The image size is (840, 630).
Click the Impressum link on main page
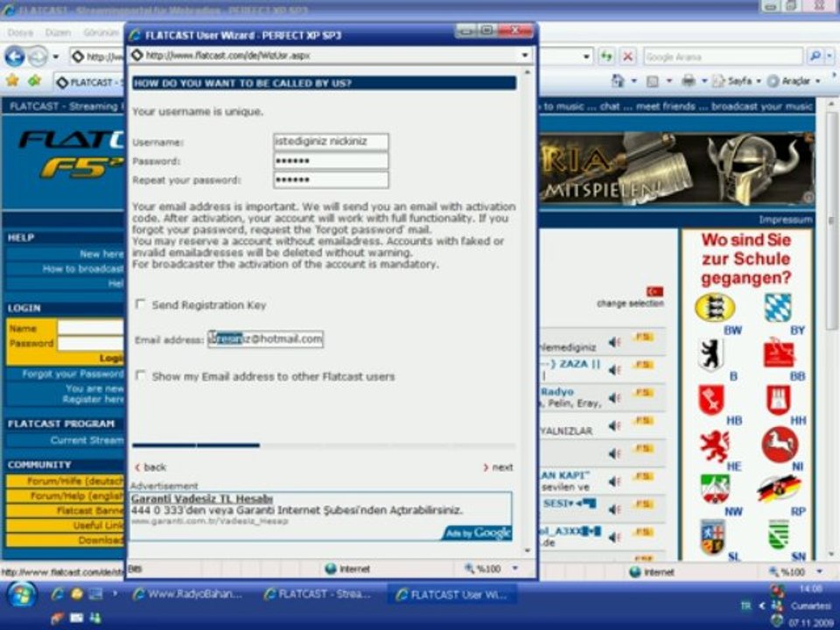(x=785, y=220)
